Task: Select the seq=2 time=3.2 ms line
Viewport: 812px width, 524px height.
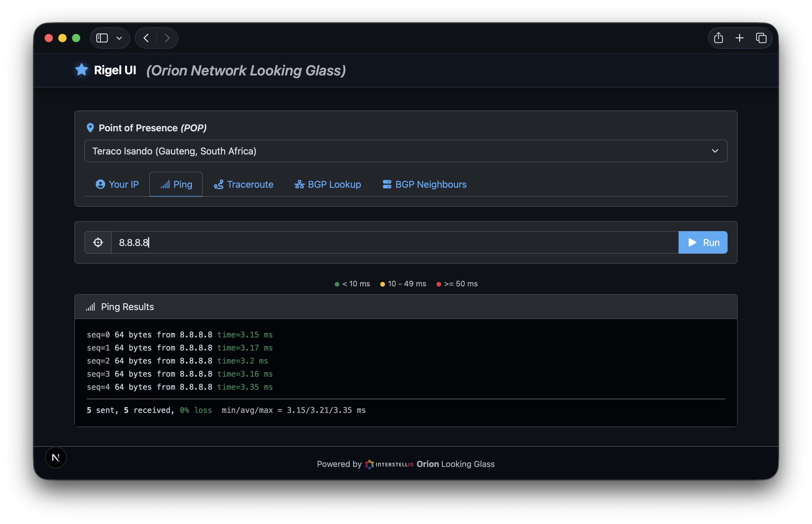Action: click(x=177, y=361)
